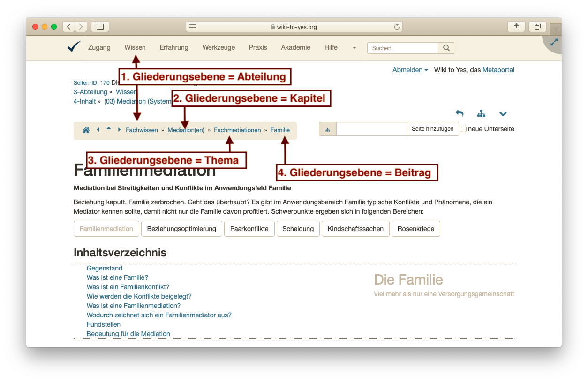Viewport: 588px width, 382px height.
Task: Open the sitemap structure icon
Action: (481, 113)
